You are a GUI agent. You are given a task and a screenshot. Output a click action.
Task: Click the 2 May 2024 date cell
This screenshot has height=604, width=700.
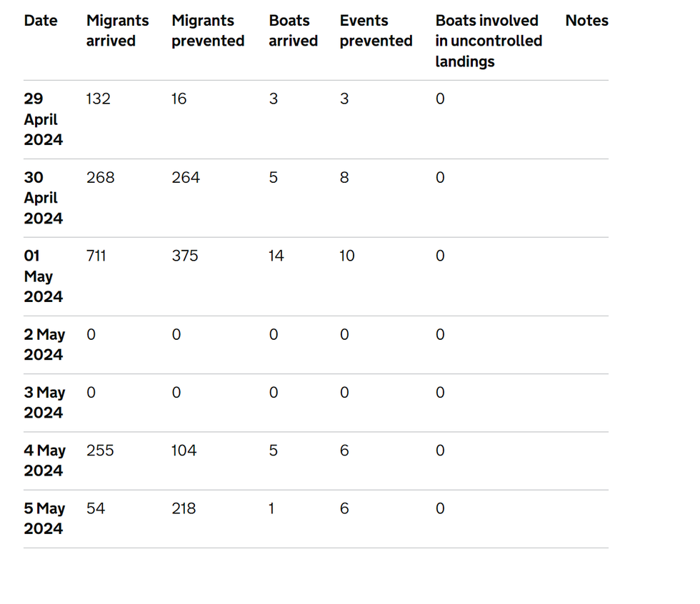tap(44, 345)
